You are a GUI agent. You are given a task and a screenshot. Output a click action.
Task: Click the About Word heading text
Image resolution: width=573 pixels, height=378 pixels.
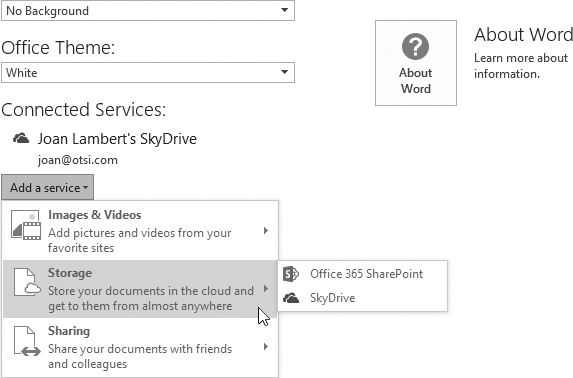(523, 35)
